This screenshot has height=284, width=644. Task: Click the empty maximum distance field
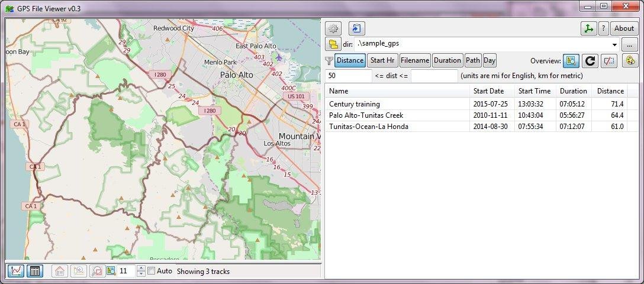click(x=434, y=76)
